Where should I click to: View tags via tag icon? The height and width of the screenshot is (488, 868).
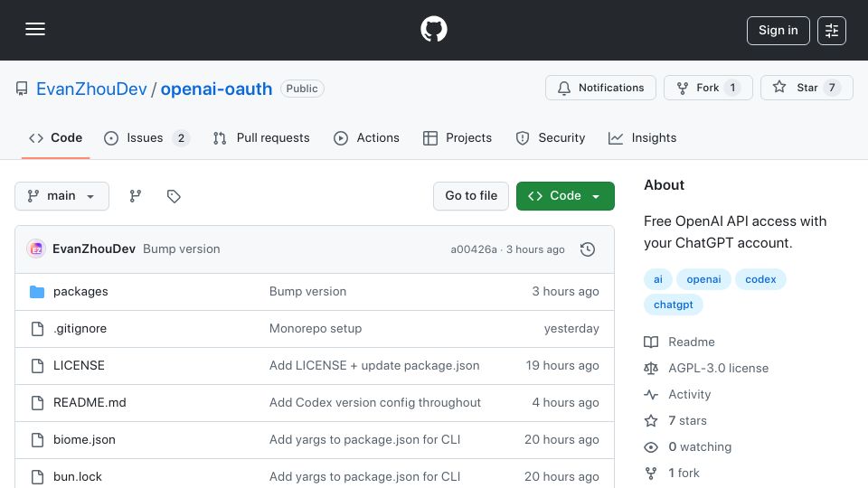tap(174, 196)
